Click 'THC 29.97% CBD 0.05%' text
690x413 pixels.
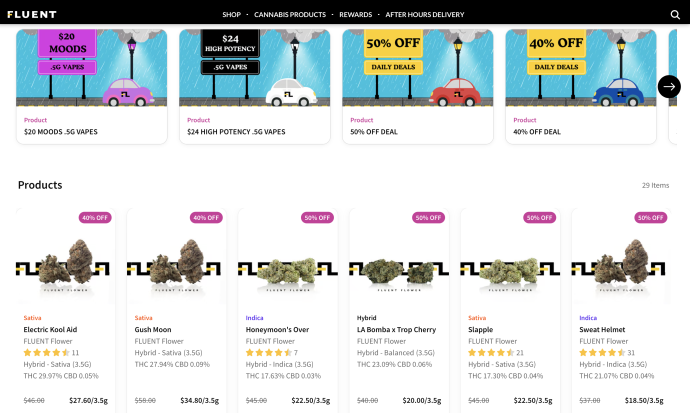61,376
